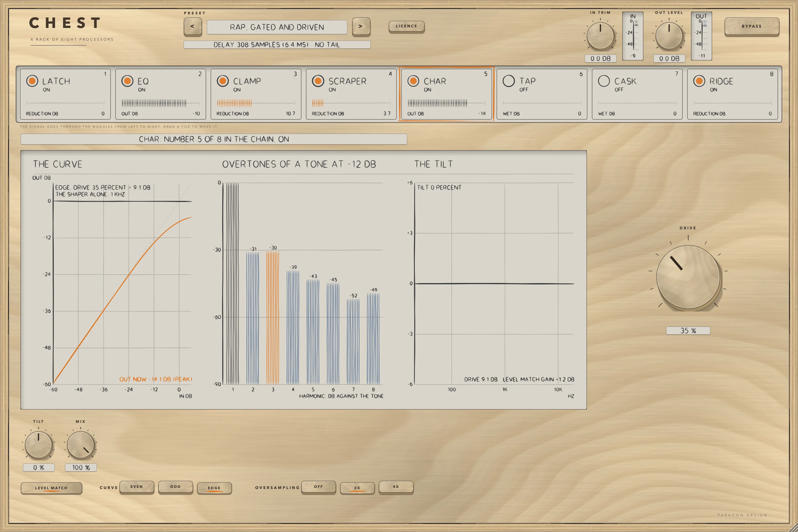
Task: Set oversampling to 2X
Action: [357, 488]
